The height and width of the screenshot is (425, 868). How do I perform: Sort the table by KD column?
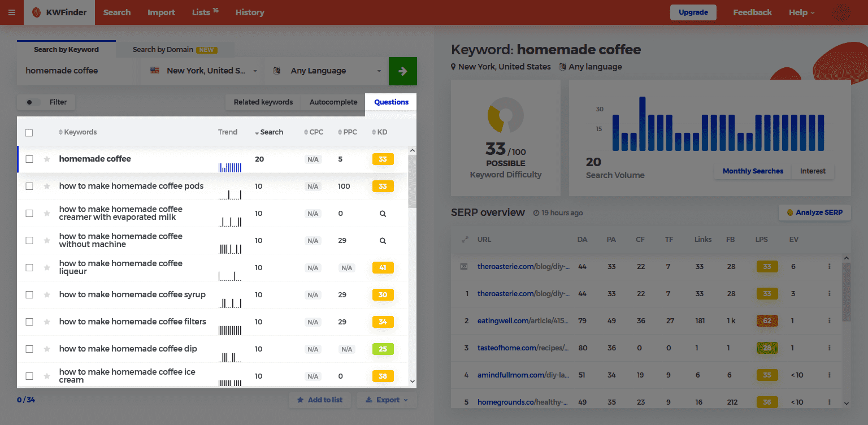tap(380, 132)
